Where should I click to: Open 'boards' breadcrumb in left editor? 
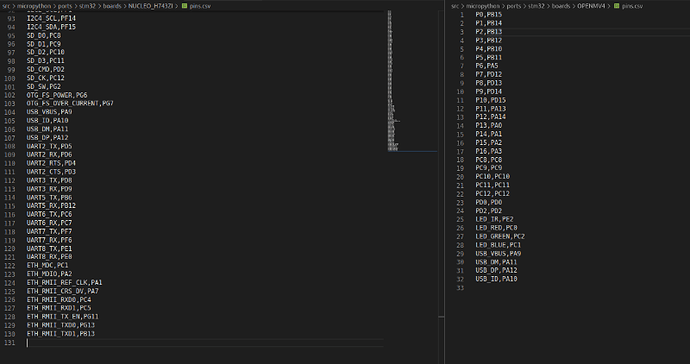click(x=112, y=6)
